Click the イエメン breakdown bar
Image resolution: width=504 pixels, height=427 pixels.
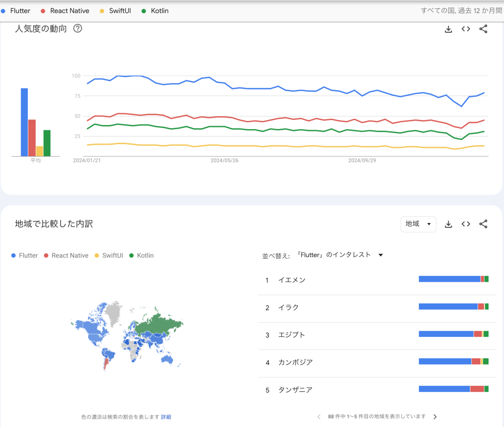click(454, 279)
